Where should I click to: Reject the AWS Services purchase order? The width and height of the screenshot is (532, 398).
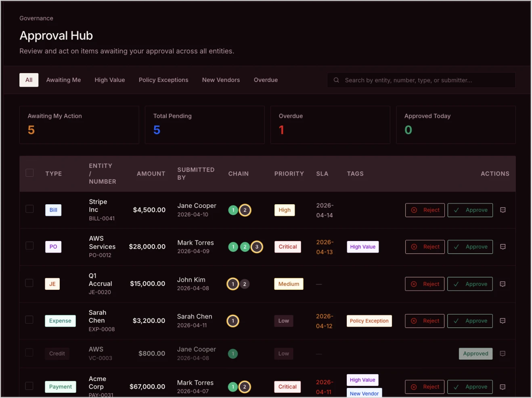coord(425,247)
